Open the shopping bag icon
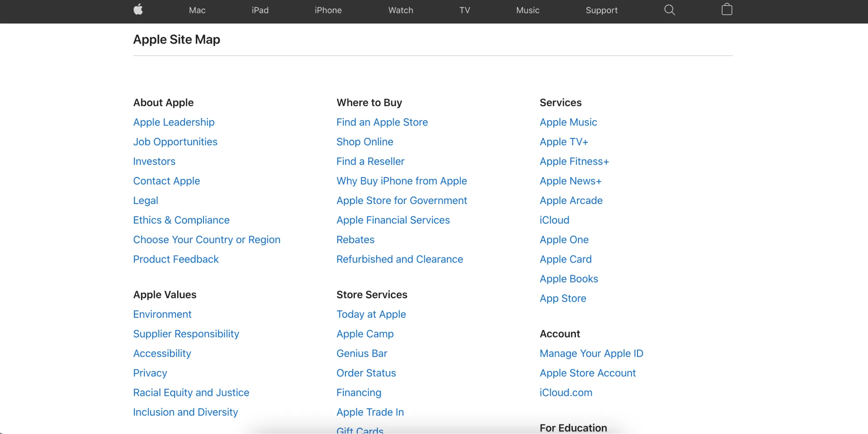Viewport: 868px width, 434px height. click(x=727, y=10)
